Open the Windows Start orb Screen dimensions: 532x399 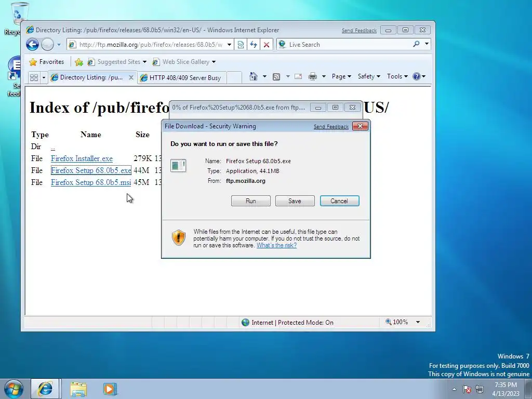pos(14,389)
